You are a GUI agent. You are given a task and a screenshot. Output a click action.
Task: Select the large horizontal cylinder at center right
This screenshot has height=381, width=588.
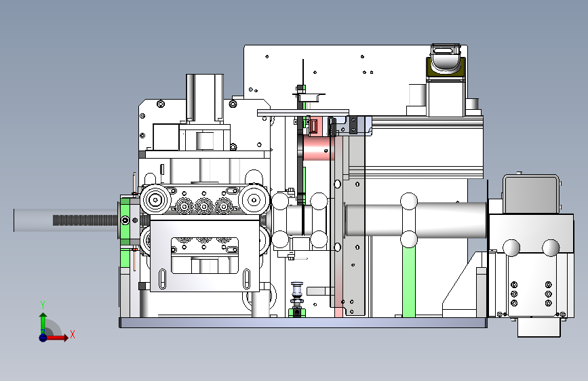pyautogui.click(x=416, y=220)
